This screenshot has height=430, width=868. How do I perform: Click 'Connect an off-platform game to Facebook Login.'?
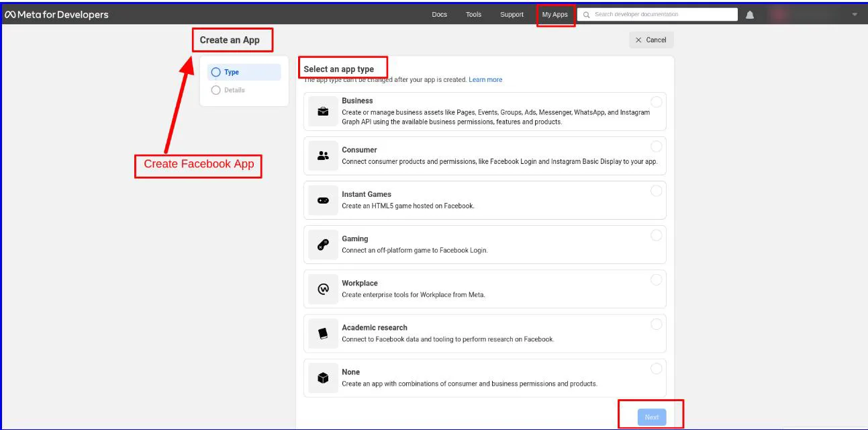pos(415,250)
